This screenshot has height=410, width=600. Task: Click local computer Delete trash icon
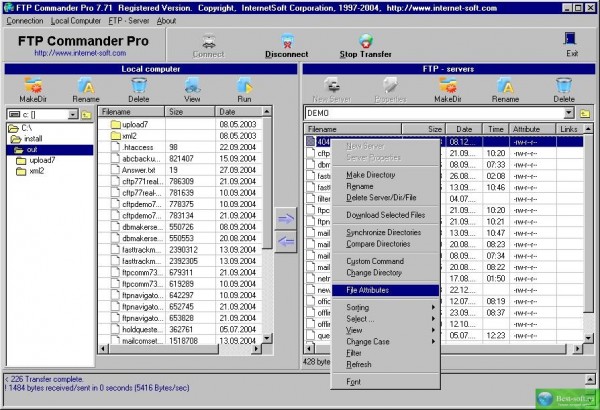click(x=139, y=85)
